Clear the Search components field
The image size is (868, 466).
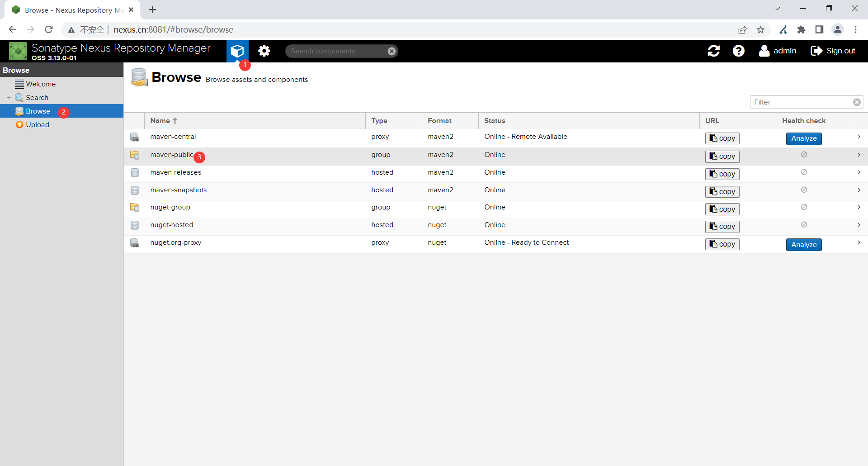click(x=392, y=51)
